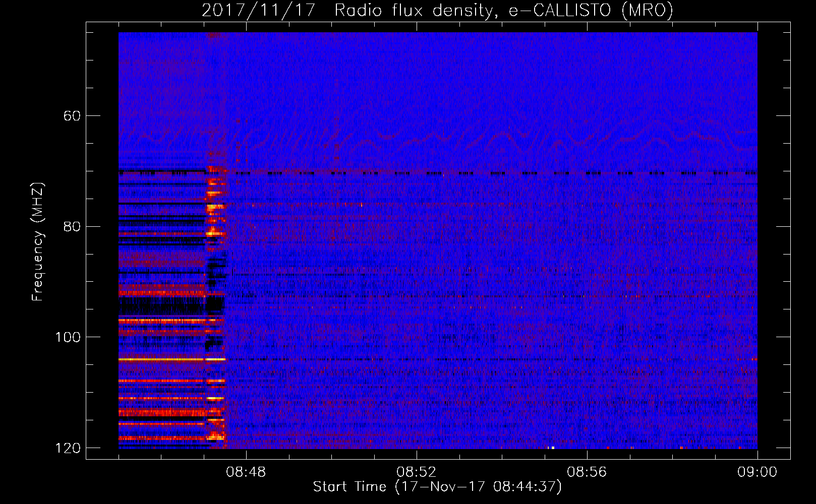Click the 08:52 time tick label
Screen dimensions: 816x504
coord(417,472)
